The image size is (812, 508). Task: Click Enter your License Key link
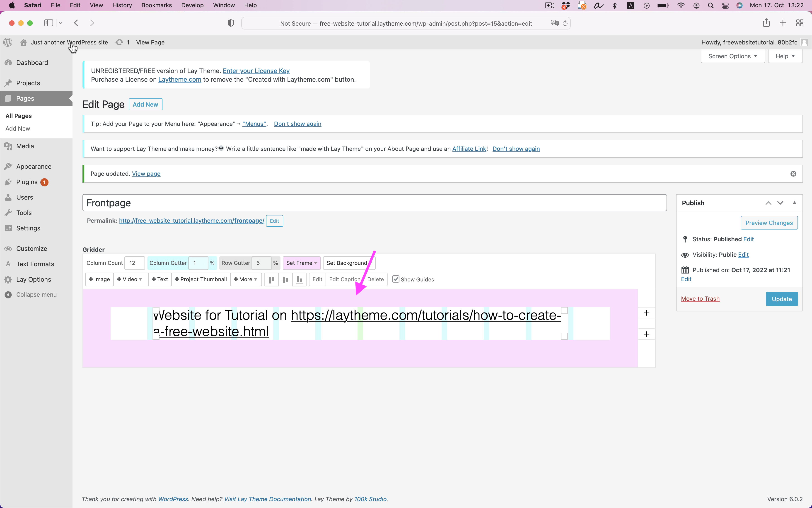tap(256, 71)
